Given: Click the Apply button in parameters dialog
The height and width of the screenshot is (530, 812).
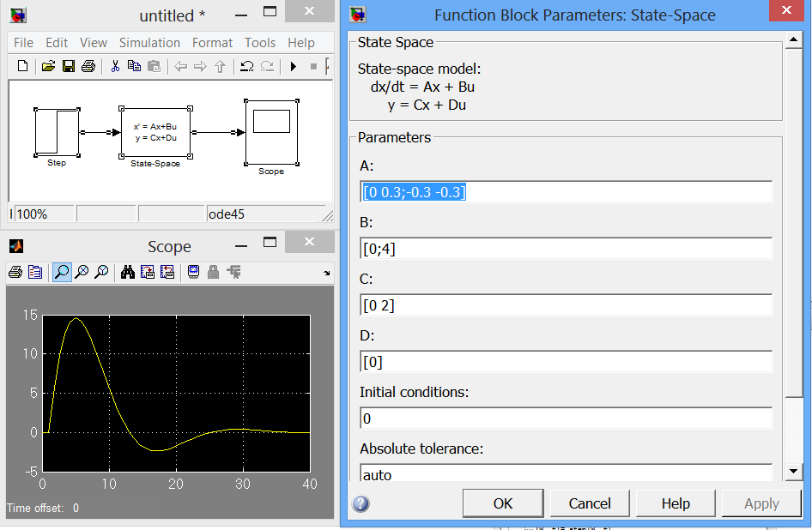Looking at the screenshot, I should pyautogui.click(x=761, y=503).
